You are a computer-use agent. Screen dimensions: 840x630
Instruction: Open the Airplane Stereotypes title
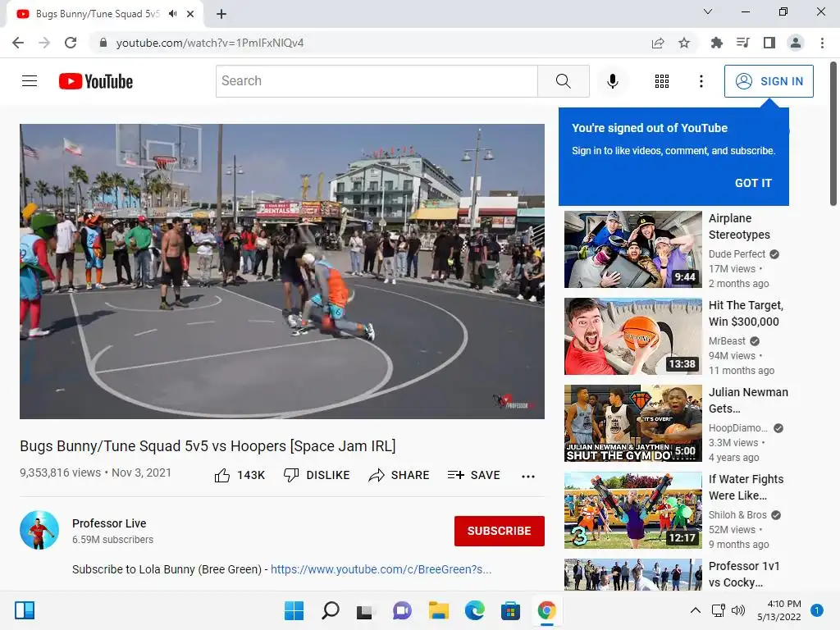(x=739, y=226)
